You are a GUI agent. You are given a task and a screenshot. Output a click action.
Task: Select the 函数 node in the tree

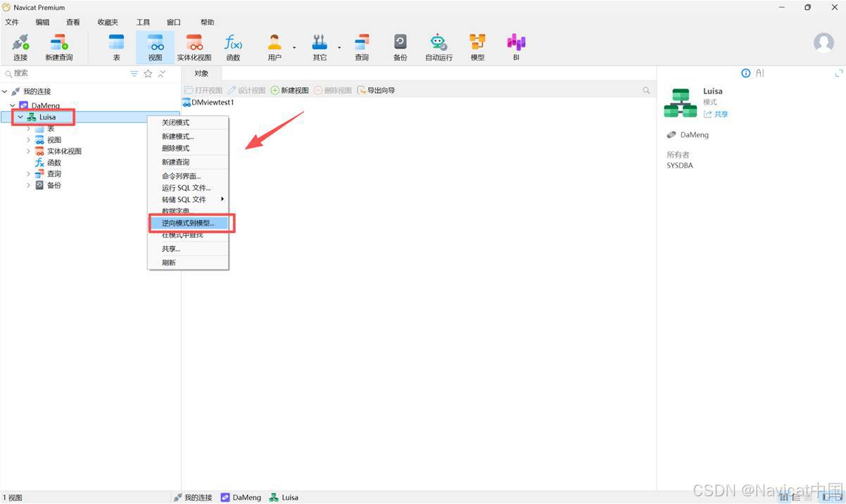(x=54, y=163)
